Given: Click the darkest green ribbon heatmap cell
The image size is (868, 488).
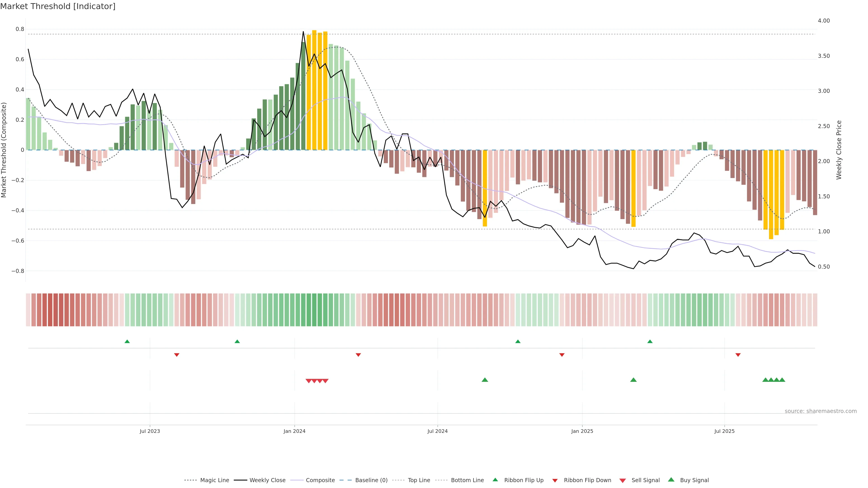Looking at the screenshot, I should point(314,310).
